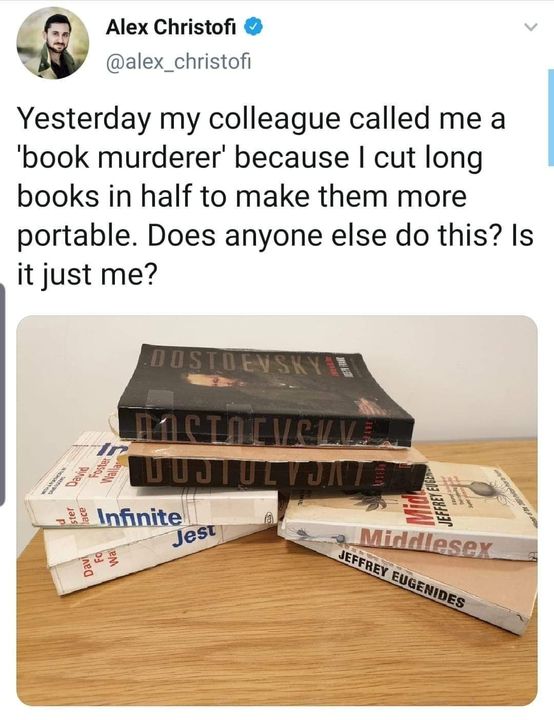Open Alex Christofi's profile picture
Viewport: 554px width, 720px height.
coord(53,43)
